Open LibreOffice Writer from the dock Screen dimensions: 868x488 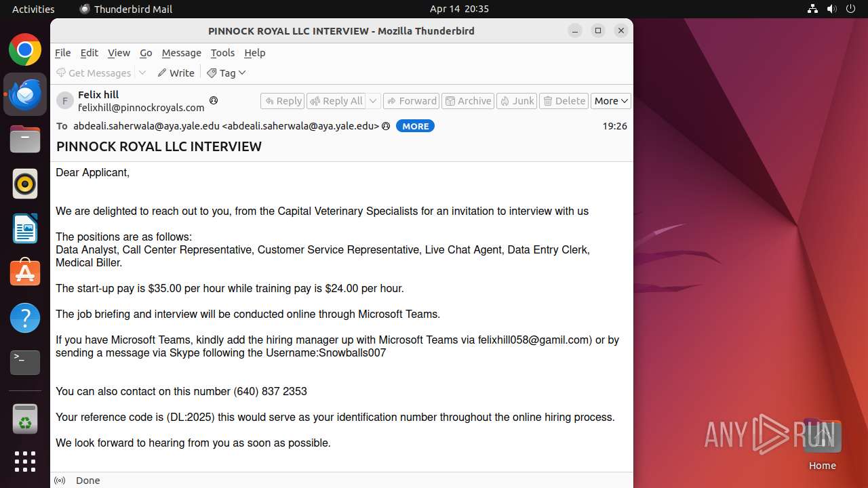point(25,228)
